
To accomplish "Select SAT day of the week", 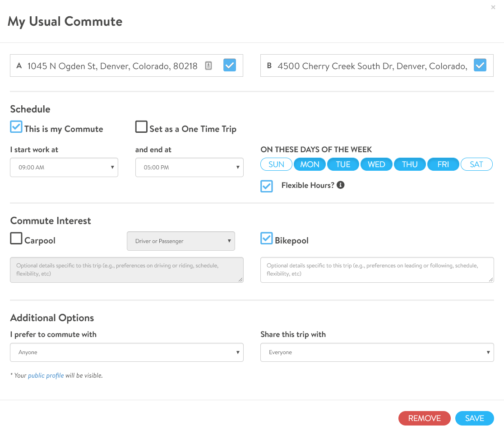I will pos(476,164).
